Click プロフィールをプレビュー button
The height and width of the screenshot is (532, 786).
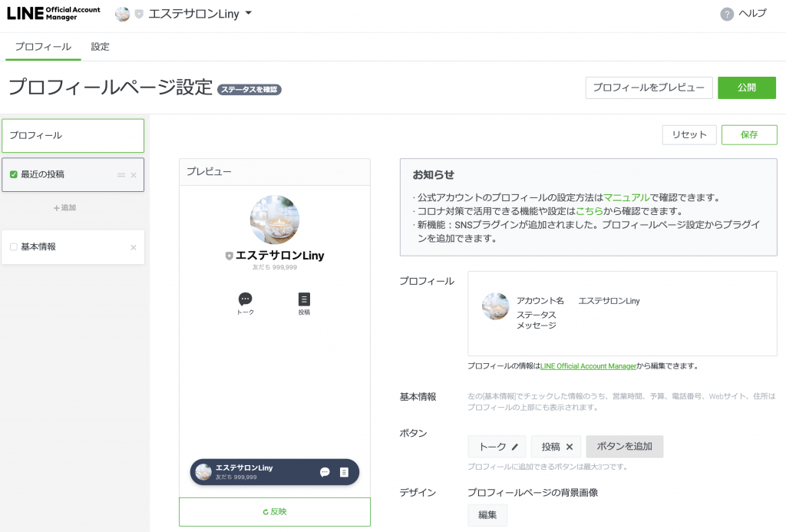pos(649,88)
